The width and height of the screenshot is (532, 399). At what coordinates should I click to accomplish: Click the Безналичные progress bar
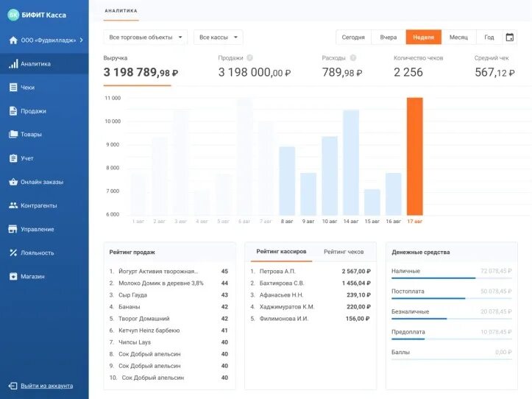pos(452,319)
